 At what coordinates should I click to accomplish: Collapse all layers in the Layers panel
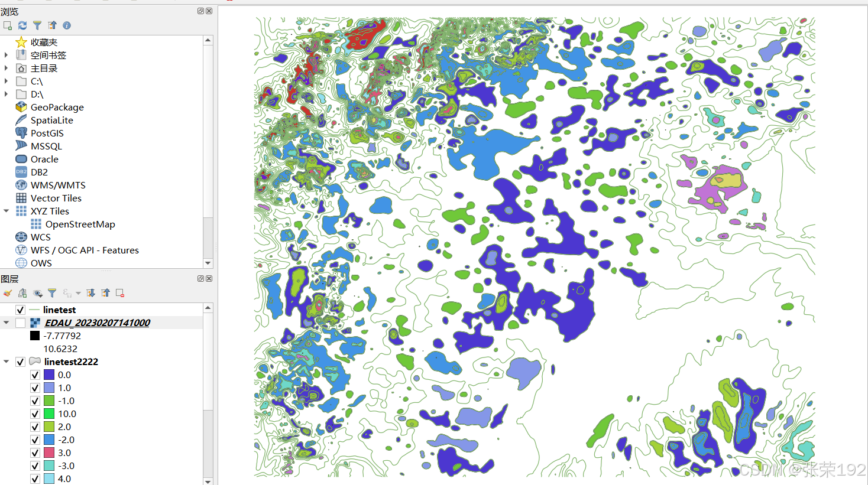[x=105, y=292]
